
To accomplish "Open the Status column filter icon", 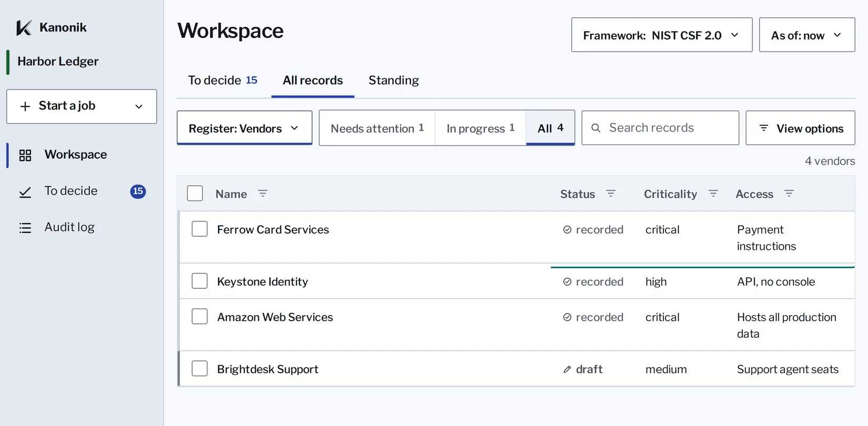I will tap(611, 194).
